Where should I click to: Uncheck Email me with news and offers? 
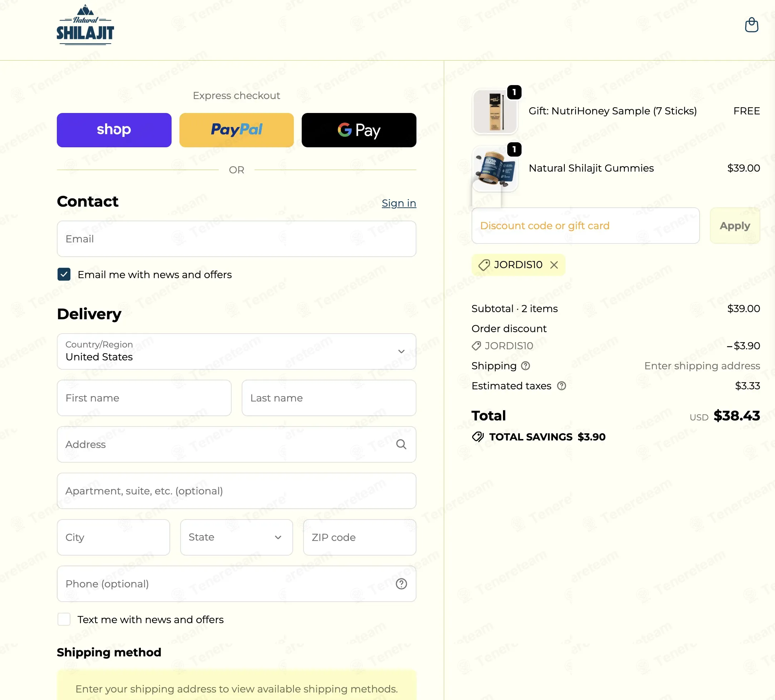tap(64, 275)
